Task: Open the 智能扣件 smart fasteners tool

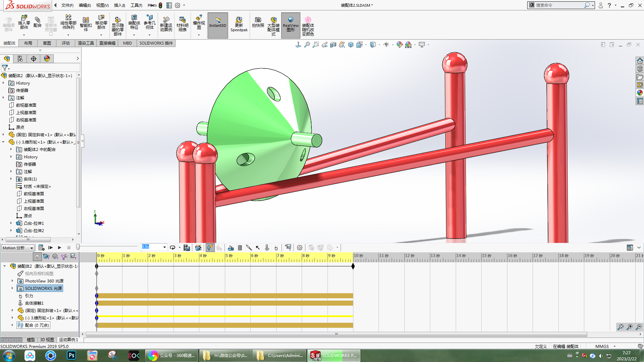Action: [86, 24]
